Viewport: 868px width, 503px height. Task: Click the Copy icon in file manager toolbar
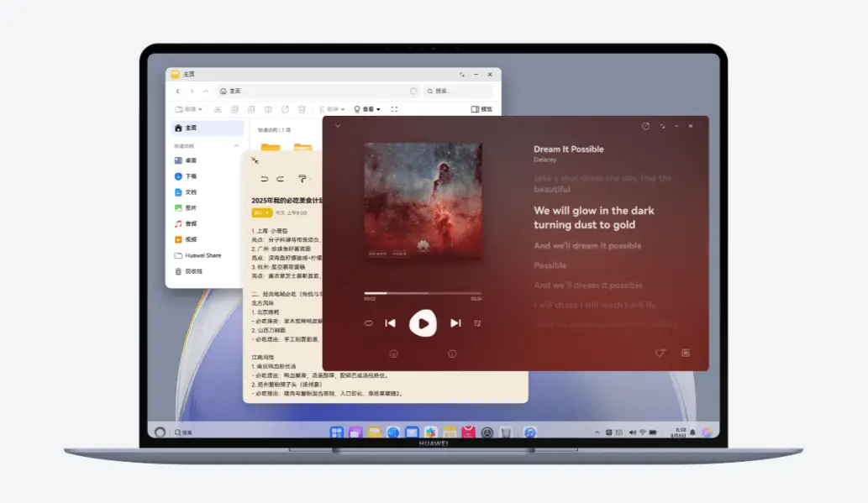(x=234, y=109)
